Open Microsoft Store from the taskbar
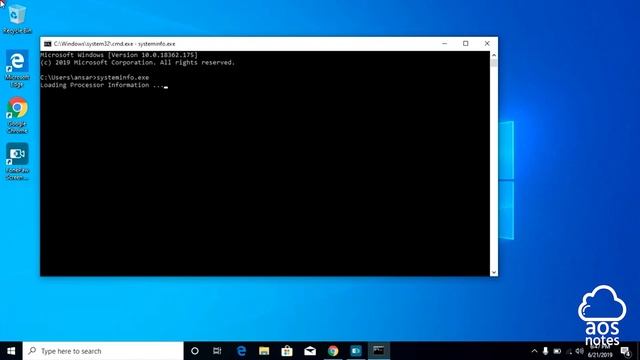The width and height of the screenshot is (640, 360). pyautogui.click(x=287, y=351)
